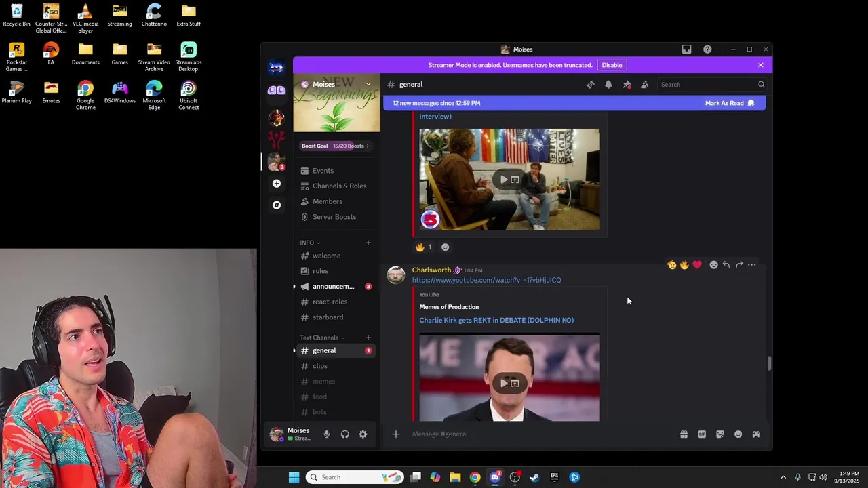Screen dimensions: 868x488
Task: Click the chat scrollbar thumb
Action: click(x=769, y=363)
